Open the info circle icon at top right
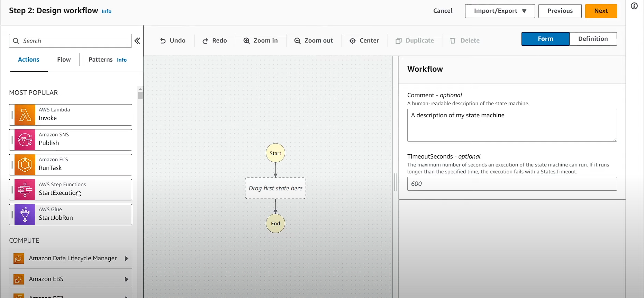644x298 pixels. tap(634, 6)
